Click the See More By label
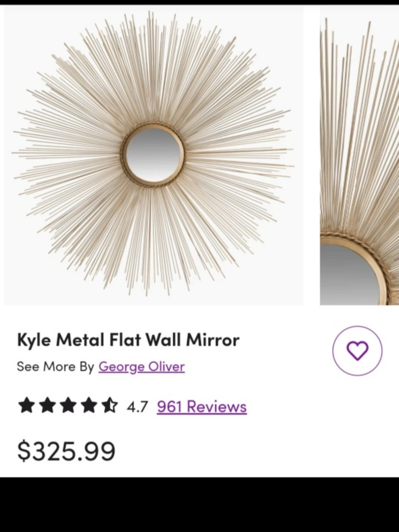Image resolution: width=399 pixels, height=532 pixels. [x=55, y=367]
